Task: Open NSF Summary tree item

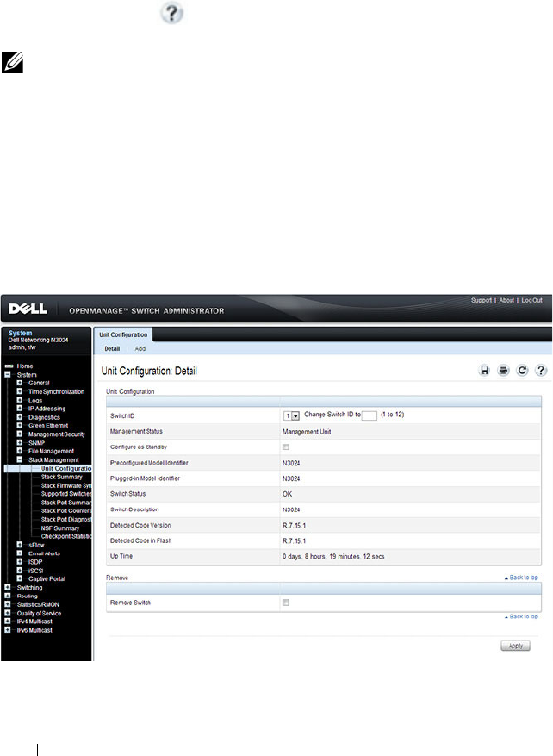Action: pos(60,528)
